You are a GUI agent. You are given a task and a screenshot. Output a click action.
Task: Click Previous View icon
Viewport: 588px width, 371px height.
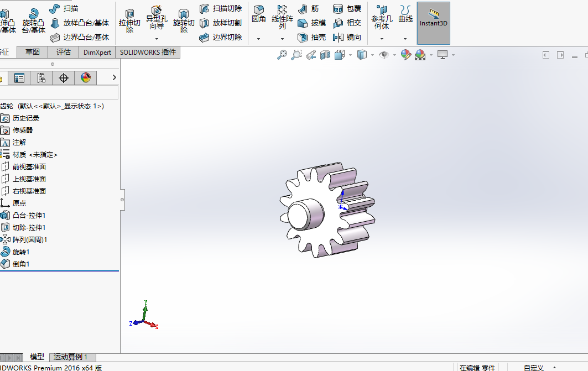311,55
